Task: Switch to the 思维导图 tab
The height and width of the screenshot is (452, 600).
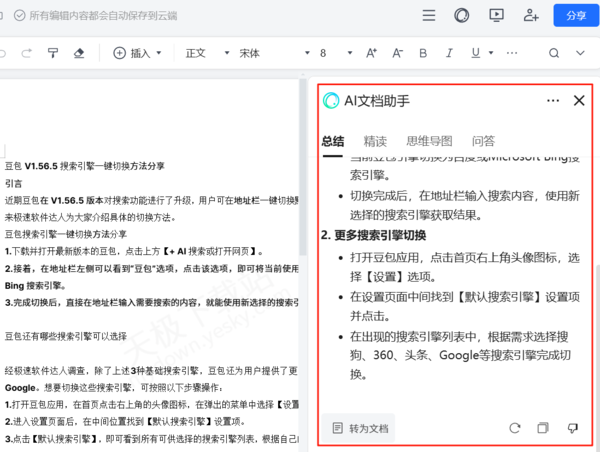Action: pyautogui.click(x=429, y=141)
